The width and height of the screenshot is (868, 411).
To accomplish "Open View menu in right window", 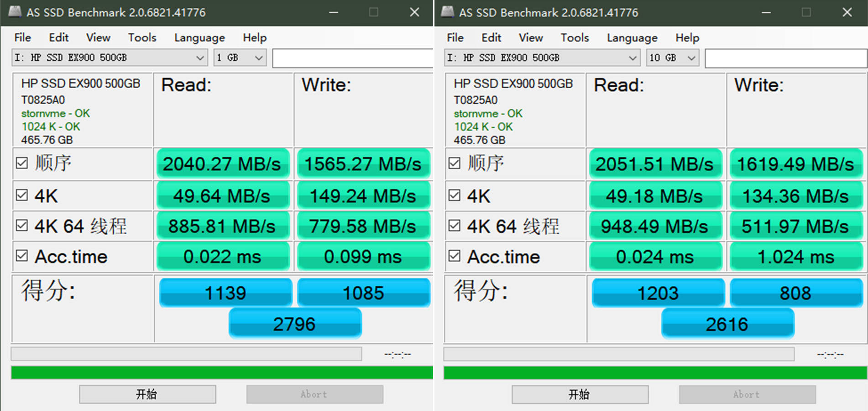I will point(531,37).
